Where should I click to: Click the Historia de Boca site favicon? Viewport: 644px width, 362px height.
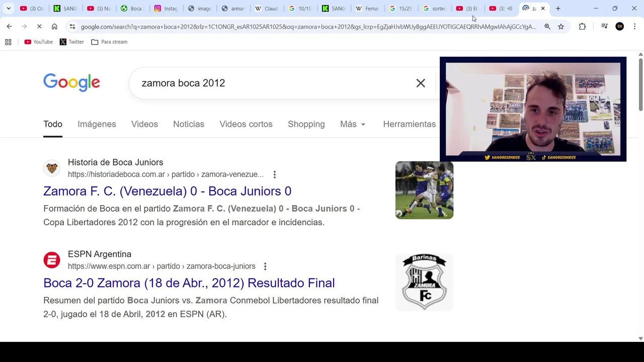tap(51, 168)
